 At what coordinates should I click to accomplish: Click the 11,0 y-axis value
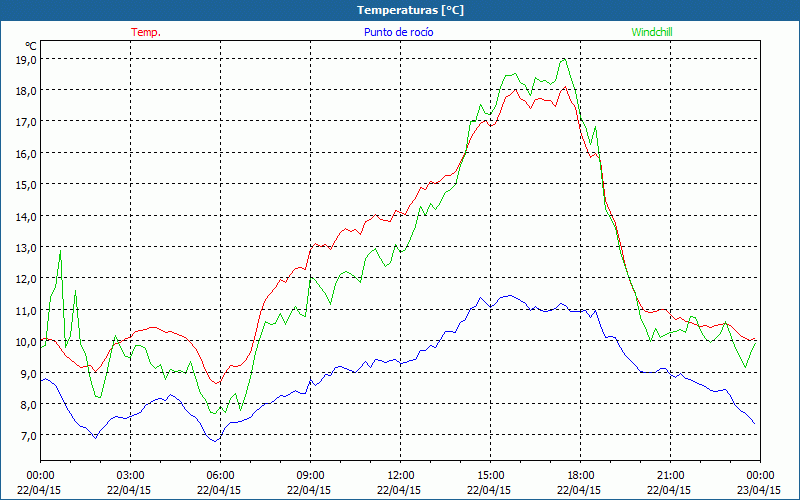[27, 310]
